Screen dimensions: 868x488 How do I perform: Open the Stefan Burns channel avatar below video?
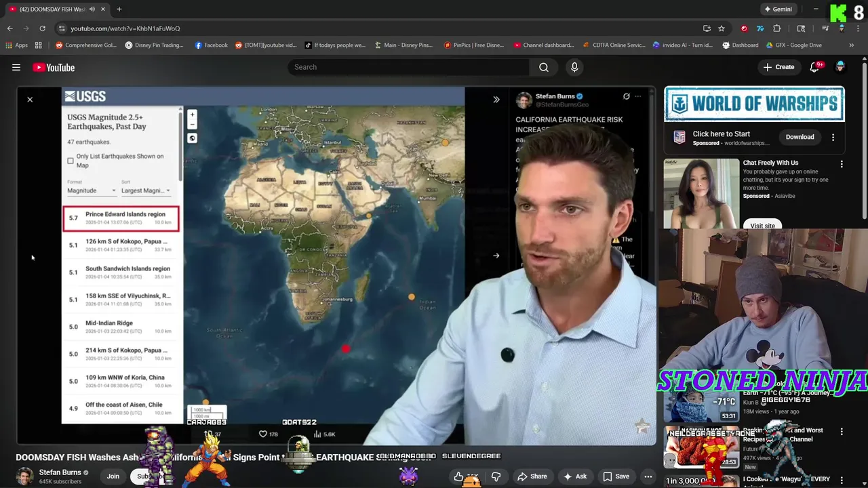coord(24,476)
